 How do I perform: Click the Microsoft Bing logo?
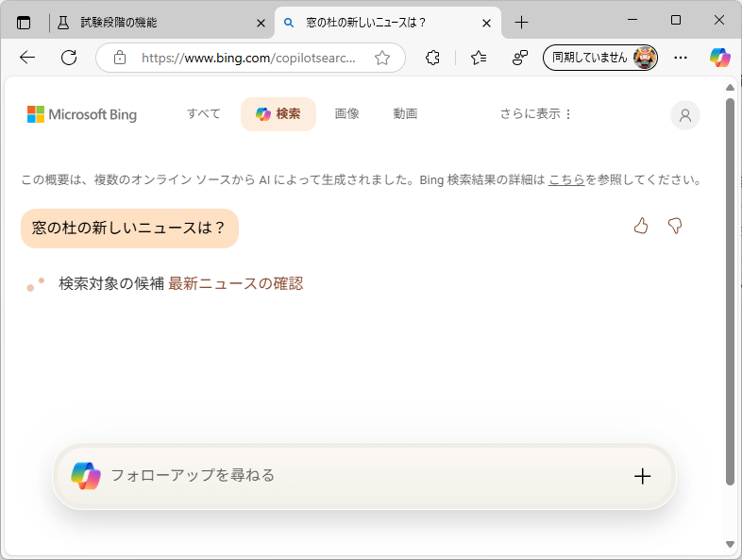click(82, 114)
